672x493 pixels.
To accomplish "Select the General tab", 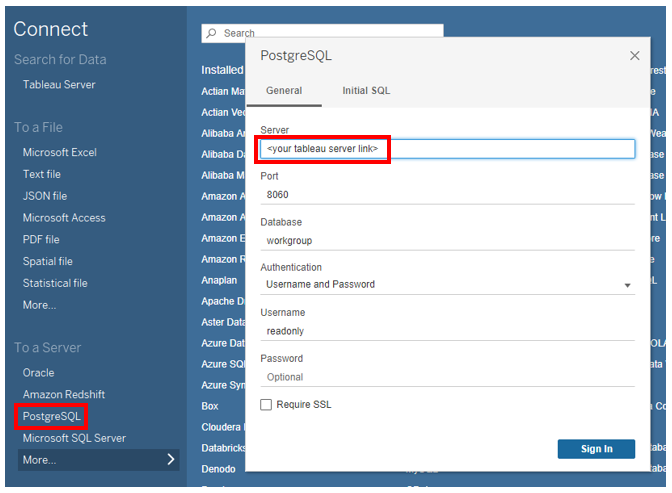I will (284, 91).
